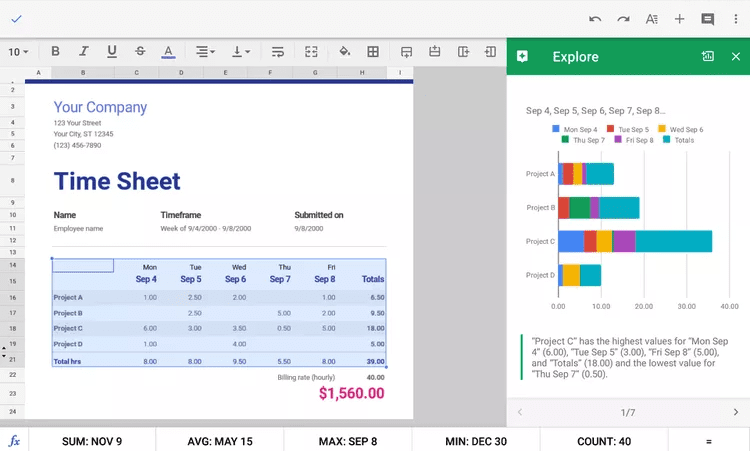Click the insert row below icon
Image resolution: width=751 pixels, height=451 pixels.
pyautogui.click(x=406, y=52)
